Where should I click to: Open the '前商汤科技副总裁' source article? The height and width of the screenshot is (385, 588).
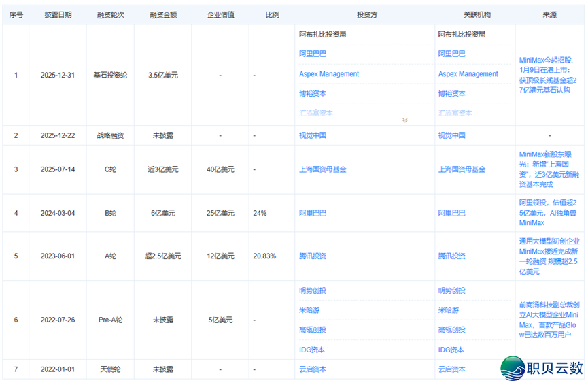(x=549, y=320)
